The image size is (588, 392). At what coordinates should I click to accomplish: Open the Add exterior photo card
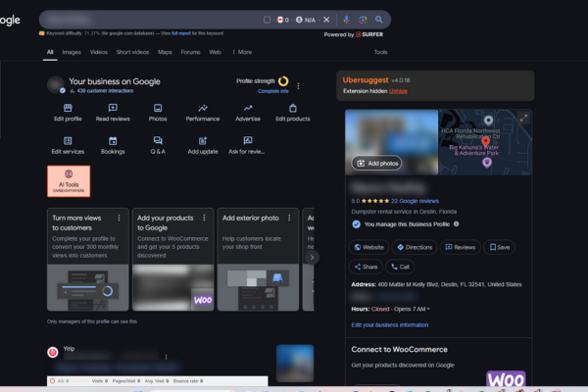tap(258, 259)
